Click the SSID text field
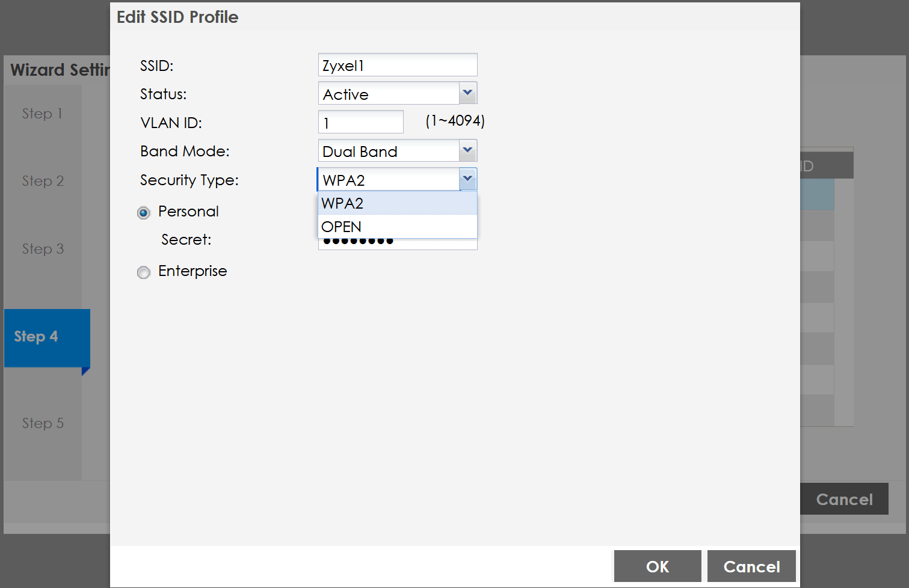 (x=397, y=65)
